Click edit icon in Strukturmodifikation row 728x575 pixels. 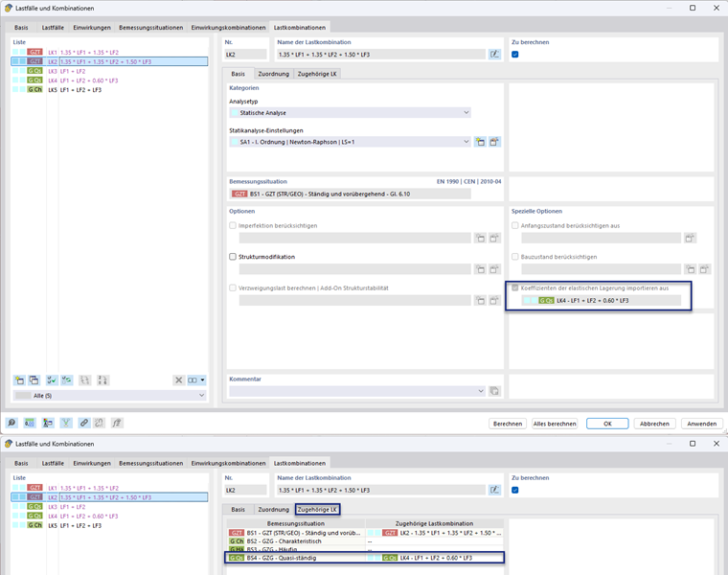click(494, 269)
